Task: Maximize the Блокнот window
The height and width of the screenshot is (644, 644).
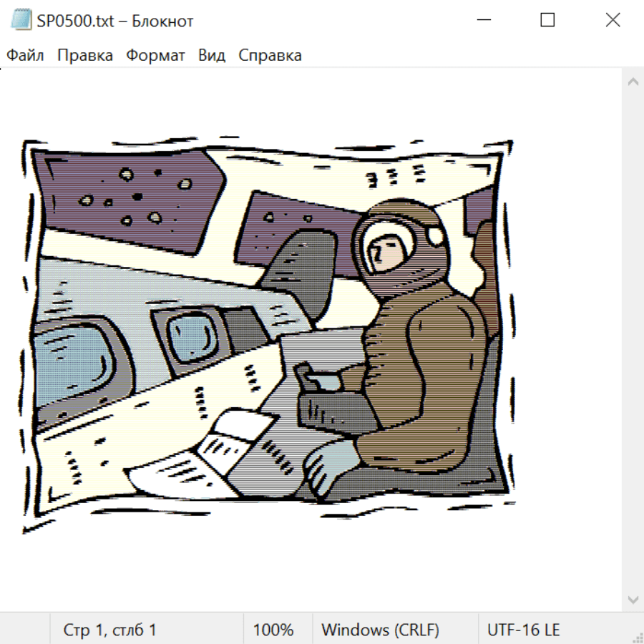Action: click(547, 21)
